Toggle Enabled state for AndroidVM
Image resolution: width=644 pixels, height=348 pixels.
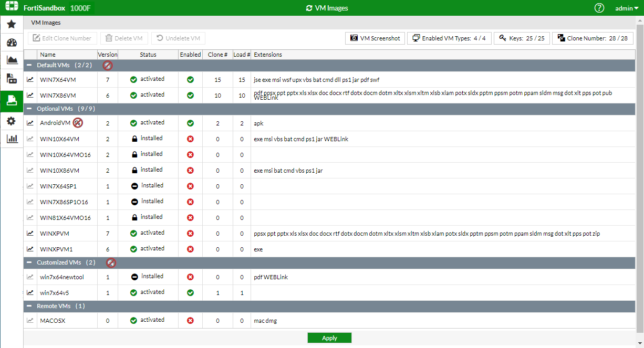[190, 123]
